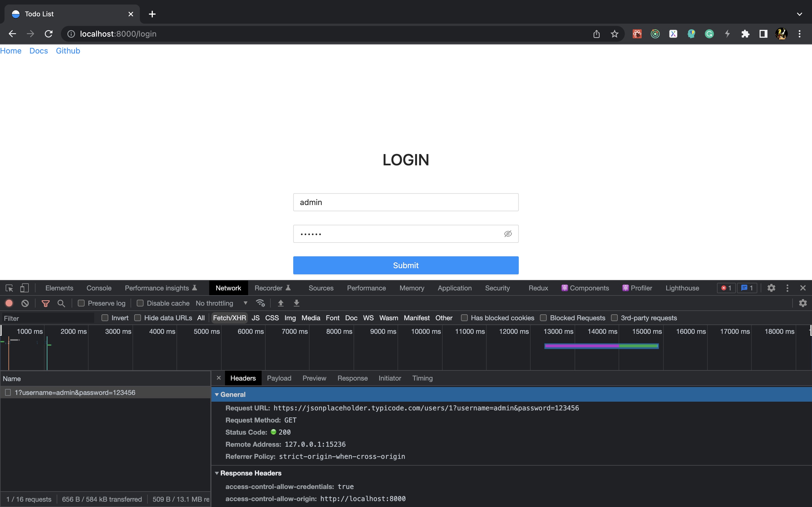This screenshot has height=507, width=812.
Task: Click the Docs navigation link
Action: (39, 51)
